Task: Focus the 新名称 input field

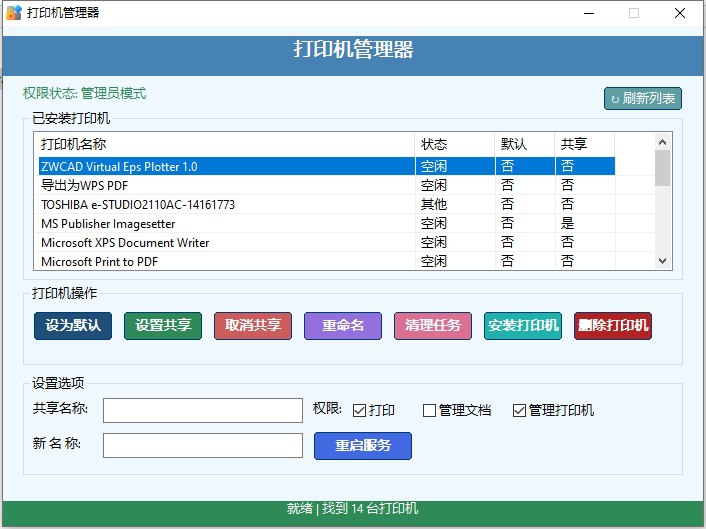Action: (x=202, y=445)
